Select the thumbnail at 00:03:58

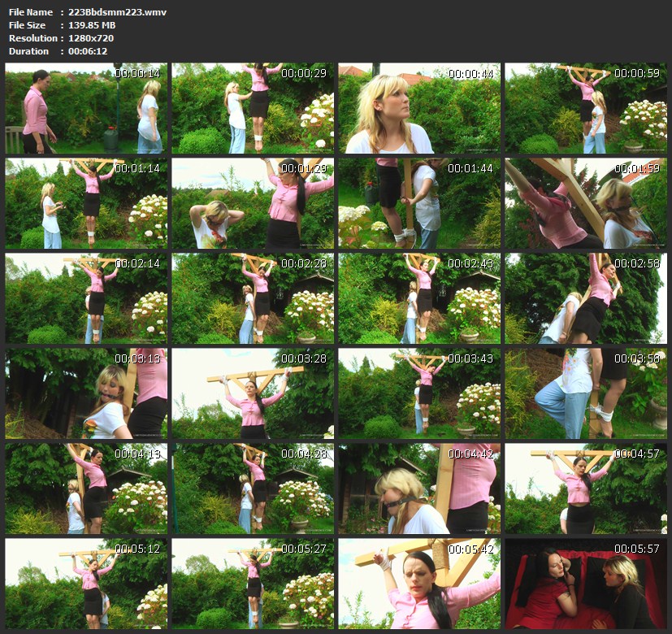(x=586, y=394)
